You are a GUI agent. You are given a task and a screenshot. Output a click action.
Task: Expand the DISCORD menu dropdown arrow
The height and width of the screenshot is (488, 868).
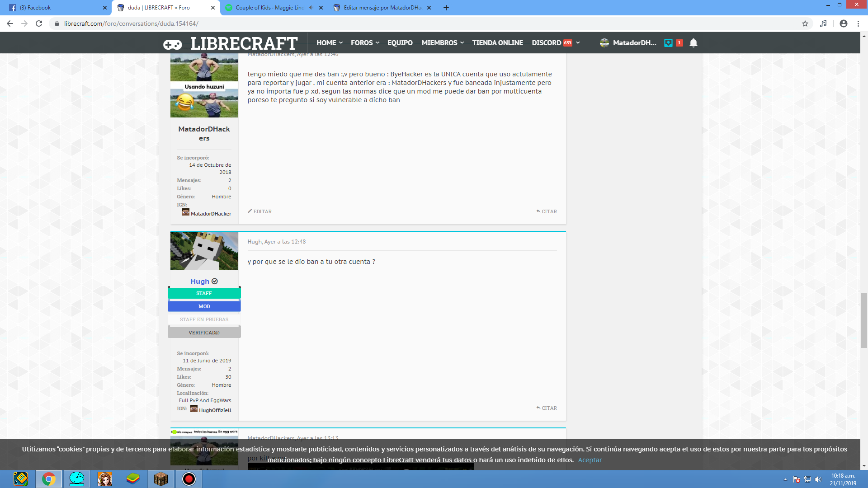[578, 43]
